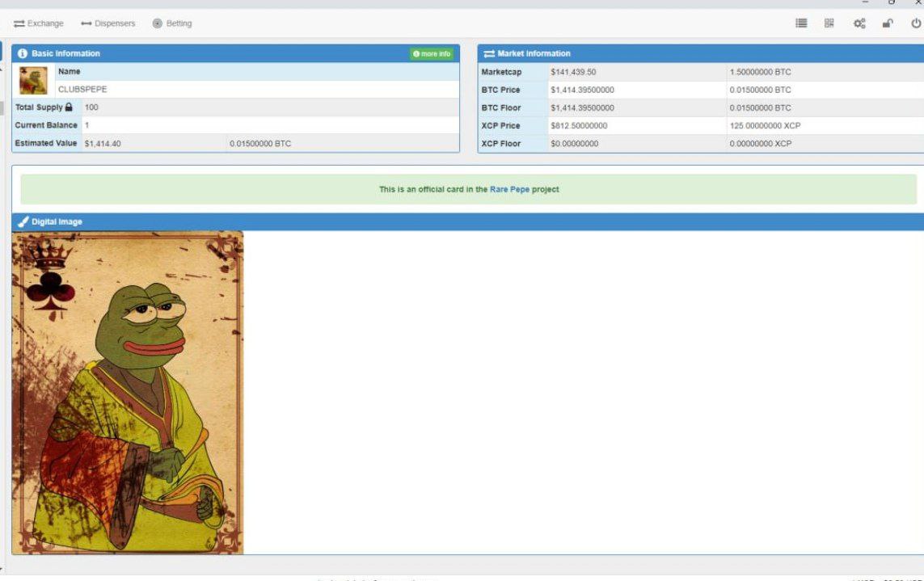The image size is (924, 581).
Task: Click the Basic Information info icon
Action: coord(23,53)
